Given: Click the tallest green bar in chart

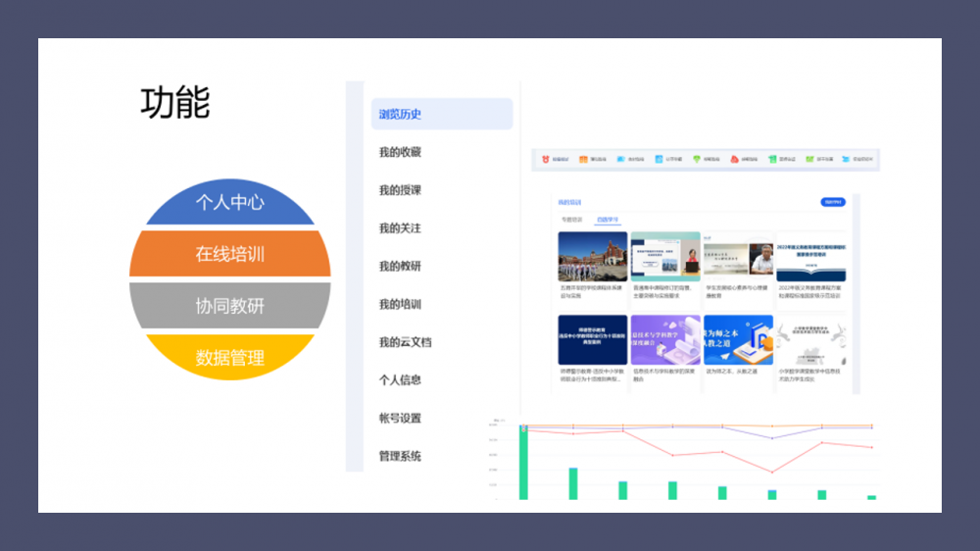Looking at the screenshot, I should pyautogui.click(x=523, y=463).
